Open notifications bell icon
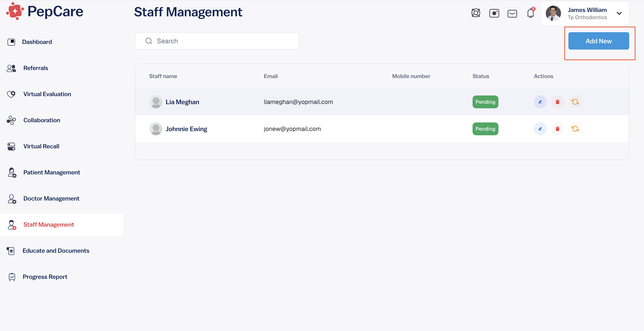This screenshot has height=331, width=644. pos(531,13)
